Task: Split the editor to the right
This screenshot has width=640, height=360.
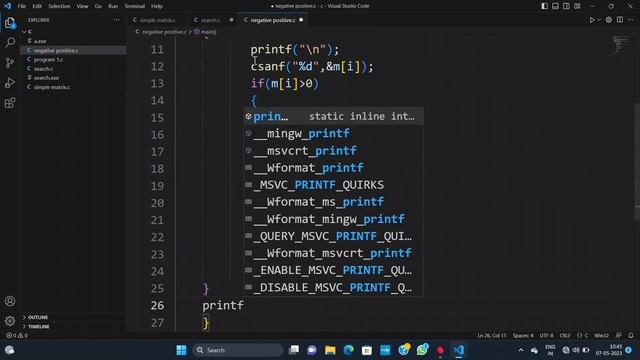Action: click(x=620, y=20)
